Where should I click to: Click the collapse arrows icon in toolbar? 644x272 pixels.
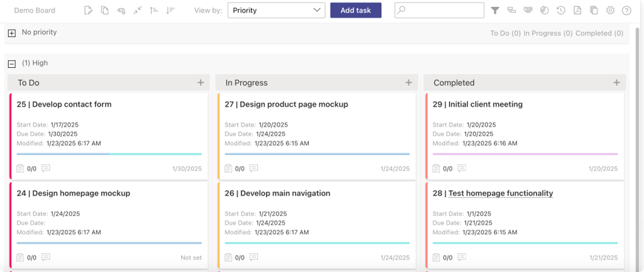tap(138, 11)
